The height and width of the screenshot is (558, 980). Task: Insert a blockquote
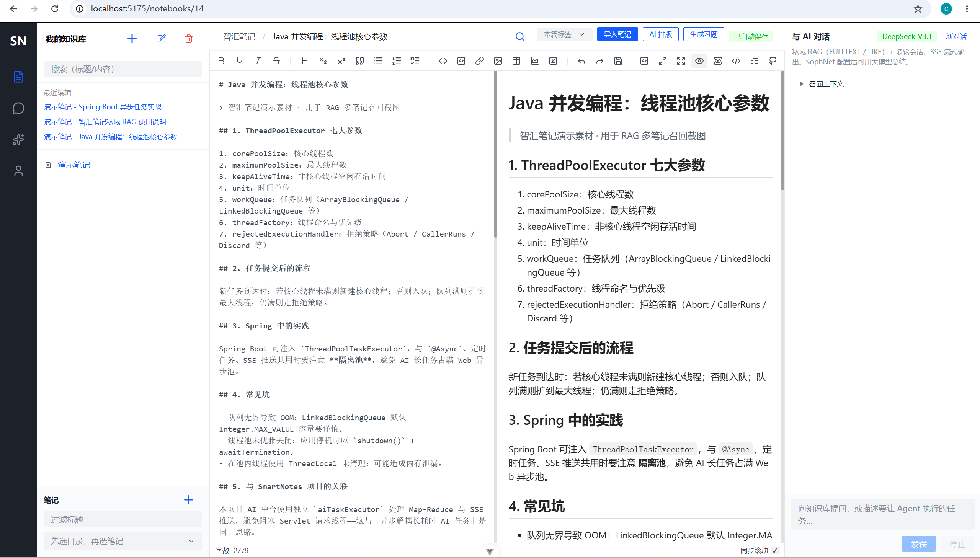click(360, 61)
